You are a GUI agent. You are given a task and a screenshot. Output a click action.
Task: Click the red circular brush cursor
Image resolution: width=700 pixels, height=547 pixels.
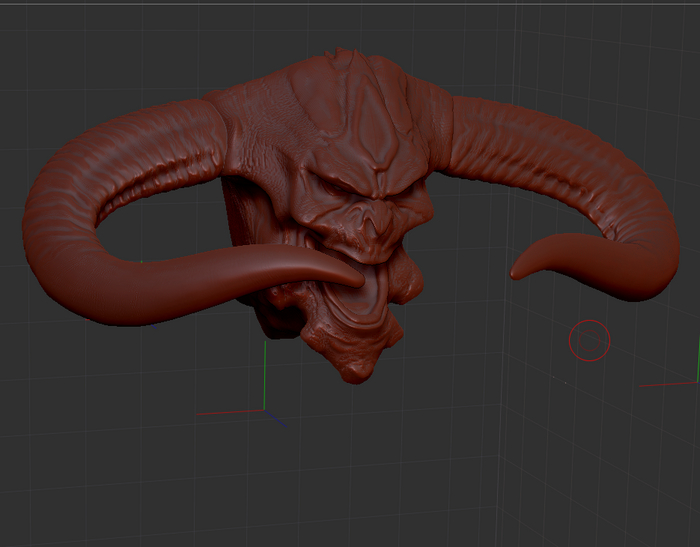pos(589,340)
